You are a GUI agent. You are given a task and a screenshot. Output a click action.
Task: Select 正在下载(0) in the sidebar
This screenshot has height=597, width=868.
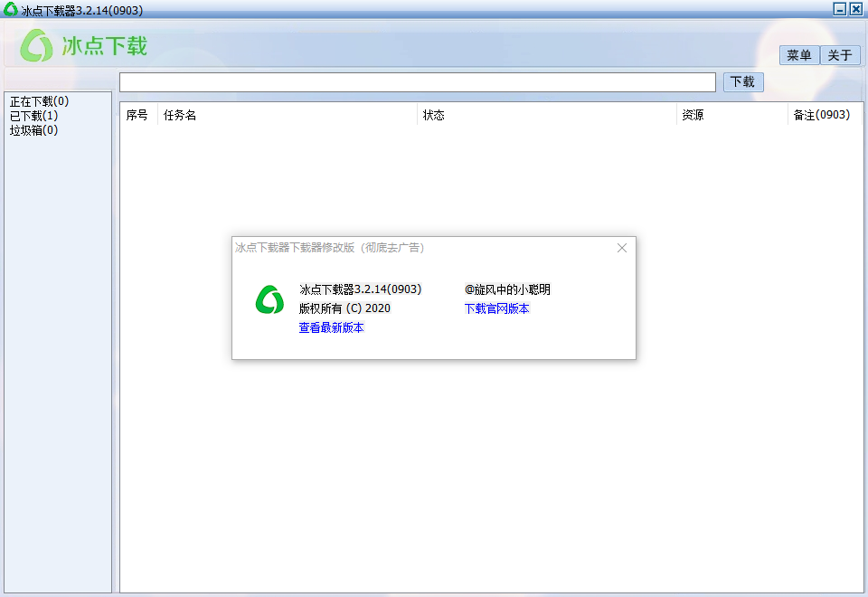[39, 101]
